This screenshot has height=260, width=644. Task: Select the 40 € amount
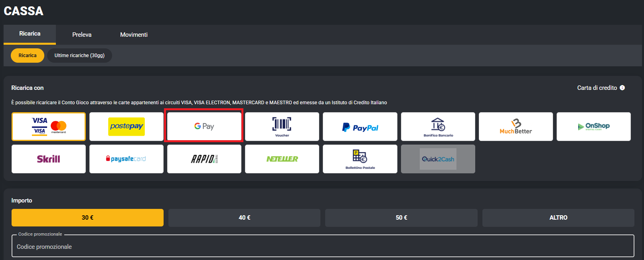[245, 218]
